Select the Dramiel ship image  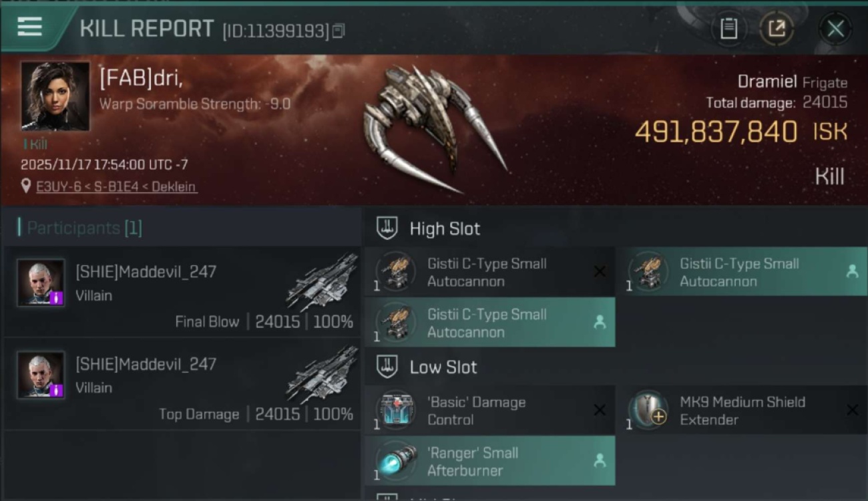click(434, 127)
